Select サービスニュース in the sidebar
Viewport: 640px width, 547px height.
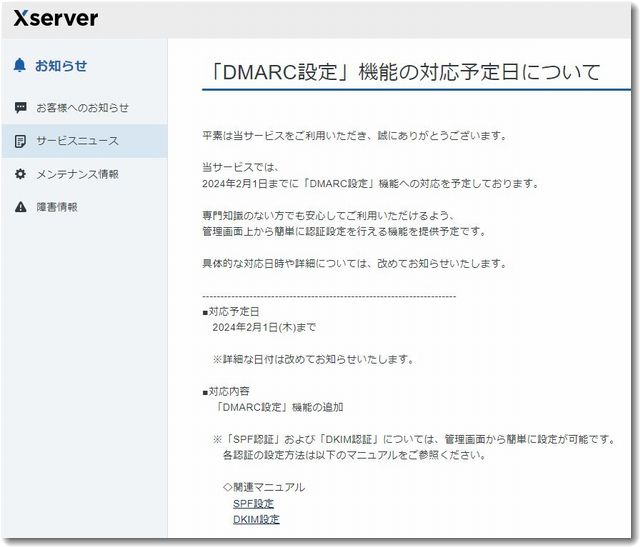pyautogui.click(x=77, y=141)
